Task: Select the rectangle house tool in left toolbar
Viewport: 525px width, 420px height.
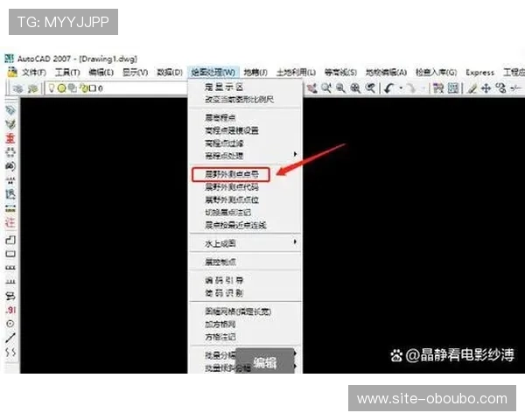Action: [10, 254]
